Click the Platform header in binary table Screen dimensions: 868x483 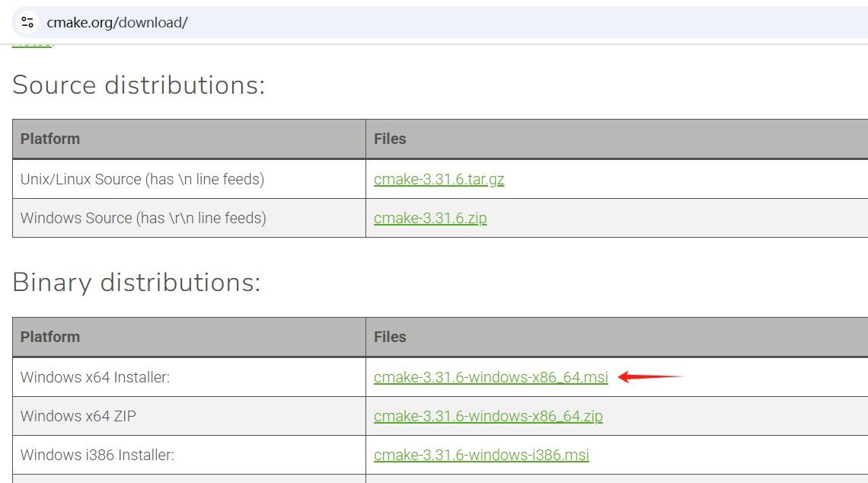click(x=49, y=337)
